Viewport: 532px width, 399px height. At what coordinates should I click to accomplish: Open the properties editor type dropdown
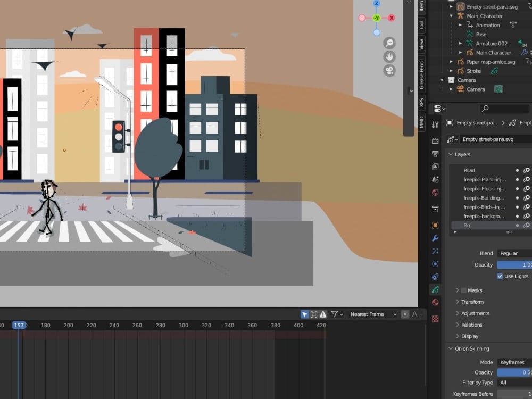pyautogui.click(x=439, y=109)
